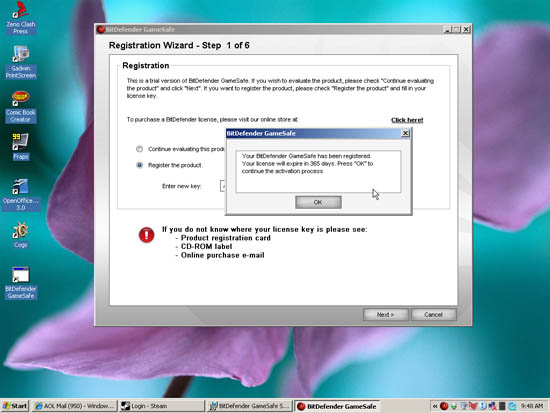Viewport: 550px width, 413px height.
Task: Maximize the BitDefender GameSafe wizard window
Action: (x=456, y=29)
